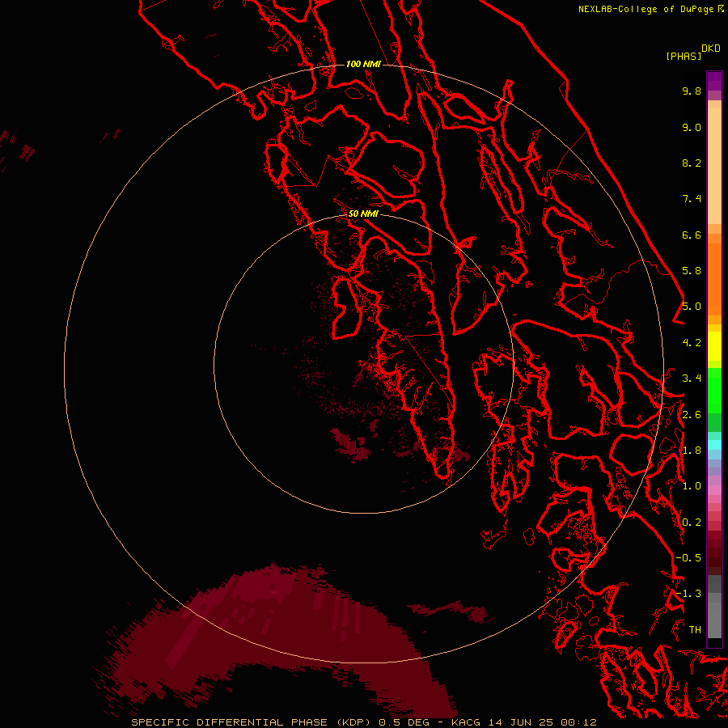
Task: Click the -0.5 colorbar scale value
Action: 688,558
